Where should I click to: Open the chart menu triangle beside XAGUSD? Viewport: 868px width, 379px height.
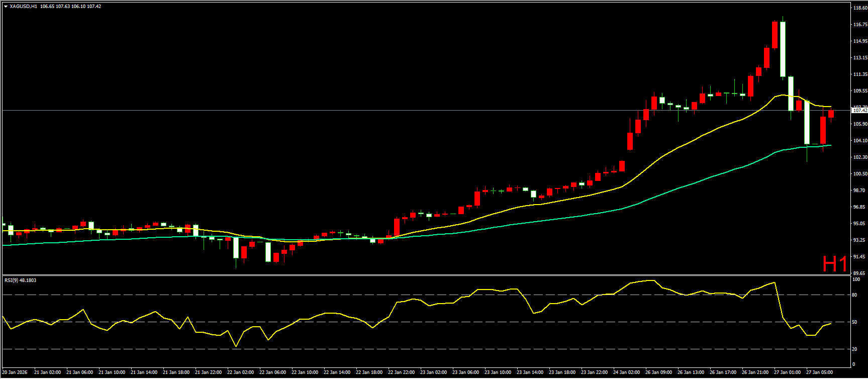click(x=6, y=7)
